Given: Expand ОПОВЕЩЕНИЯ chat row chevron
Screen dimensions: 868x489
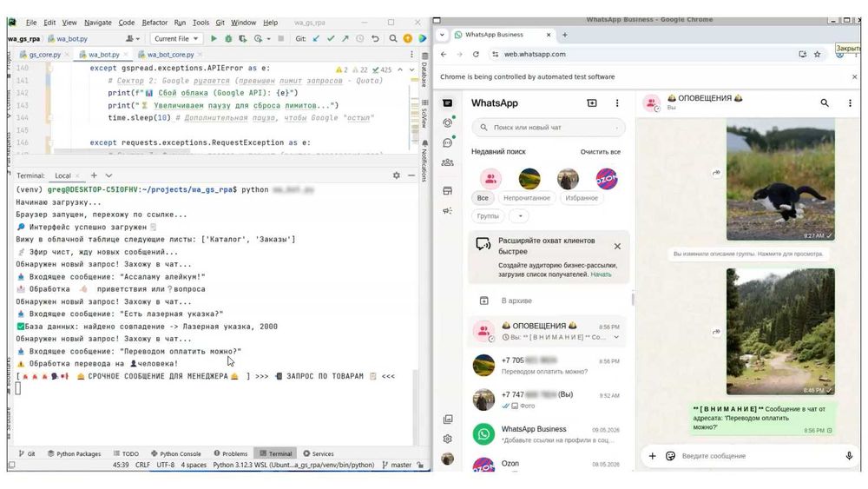Looking at the screenshot, I should coord(616,337).
